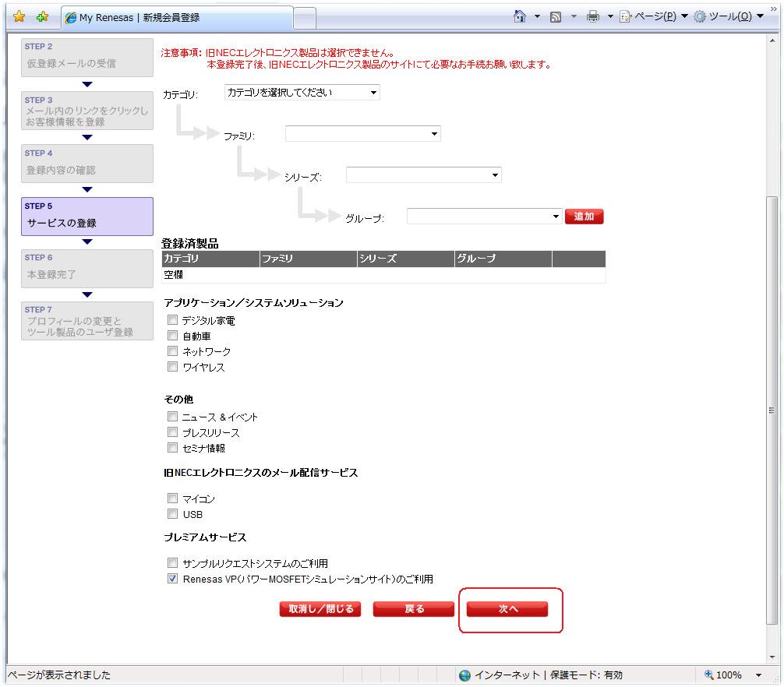The image size is (784, 687).
Task: Click the 取消し／閉じる button
Action: point(321,609)
